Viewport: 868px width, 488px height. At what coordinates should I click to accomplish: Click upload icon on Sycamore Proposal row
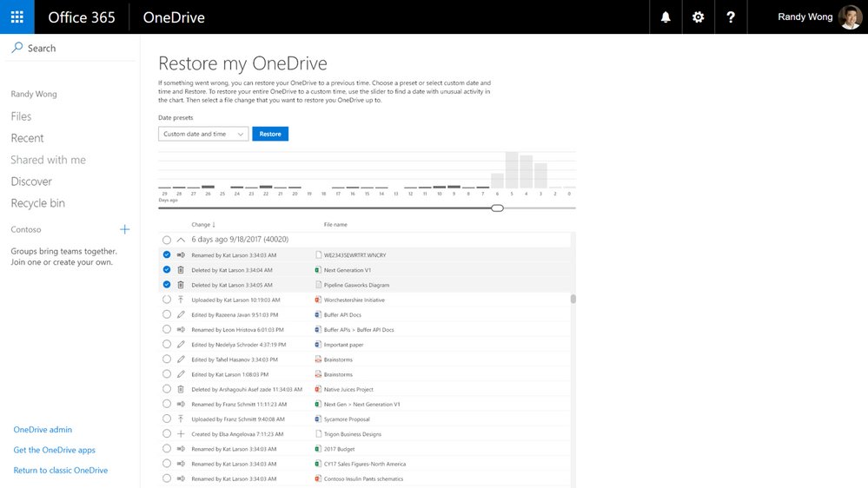pyautogui.click(x=181, y=419)
